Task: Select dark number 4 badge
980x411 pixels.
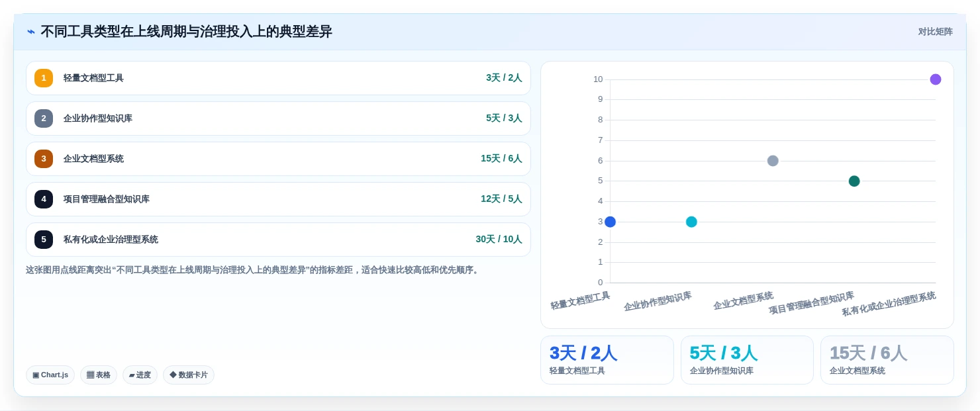Action: point(44,199)
